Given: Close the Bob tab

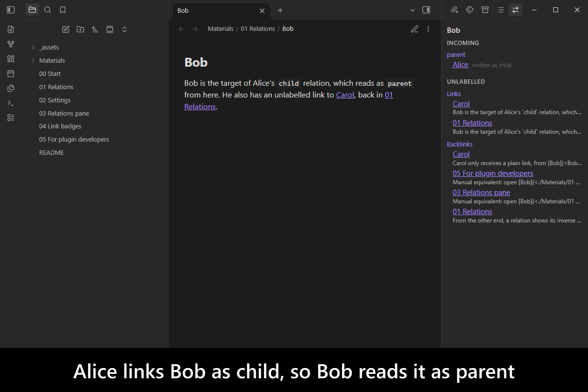Looking at the screenshot, I should coord(262,10).
